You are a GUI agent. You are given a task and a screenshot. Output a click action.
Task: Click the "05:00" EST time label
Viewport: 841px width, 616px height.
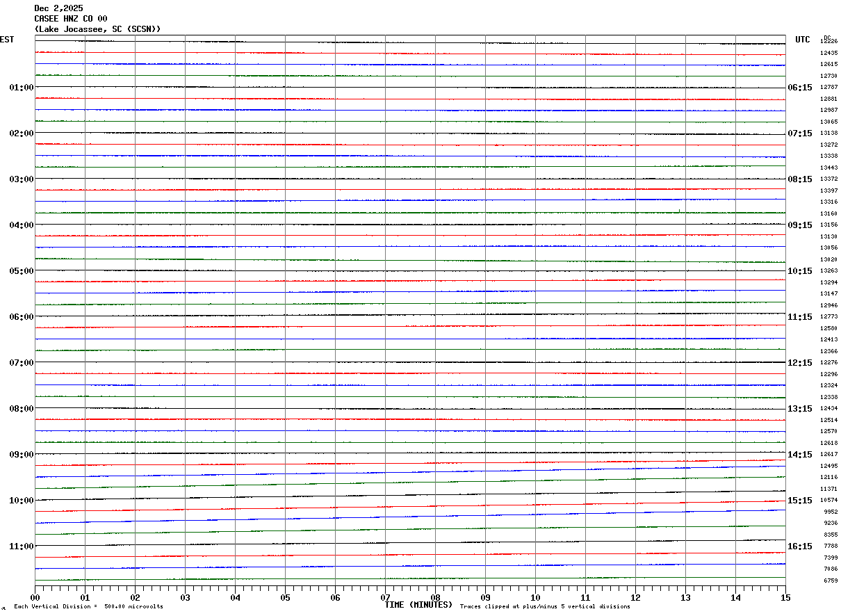click(x=22, y=271)
